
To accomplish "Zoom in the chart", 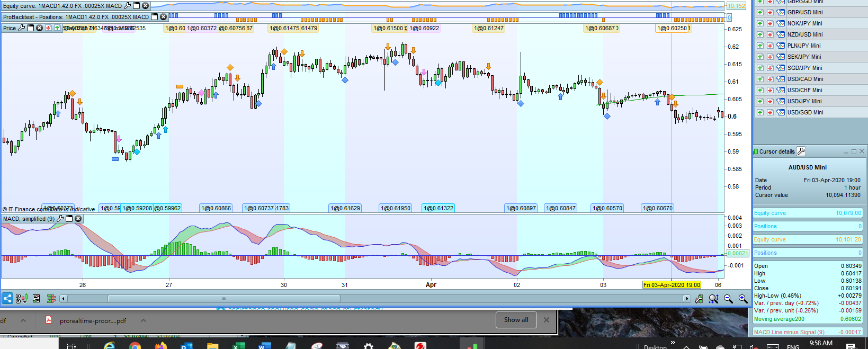I will (x=743, y=299).
